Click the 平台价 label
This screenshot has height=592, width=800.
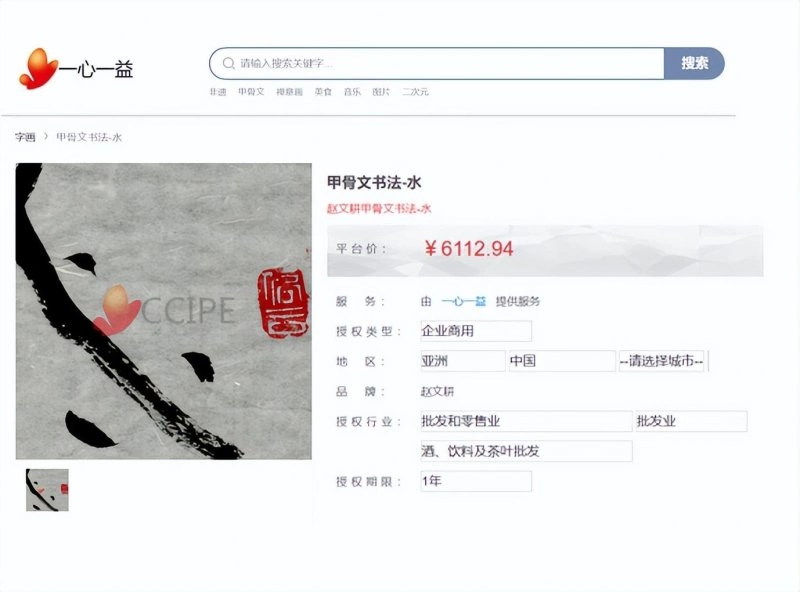click(x=362, y=249)
